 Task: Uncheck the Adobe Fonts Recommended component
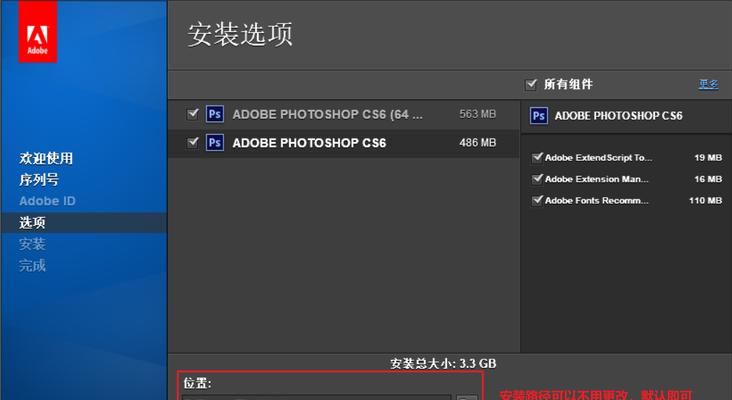pos(538,200)
